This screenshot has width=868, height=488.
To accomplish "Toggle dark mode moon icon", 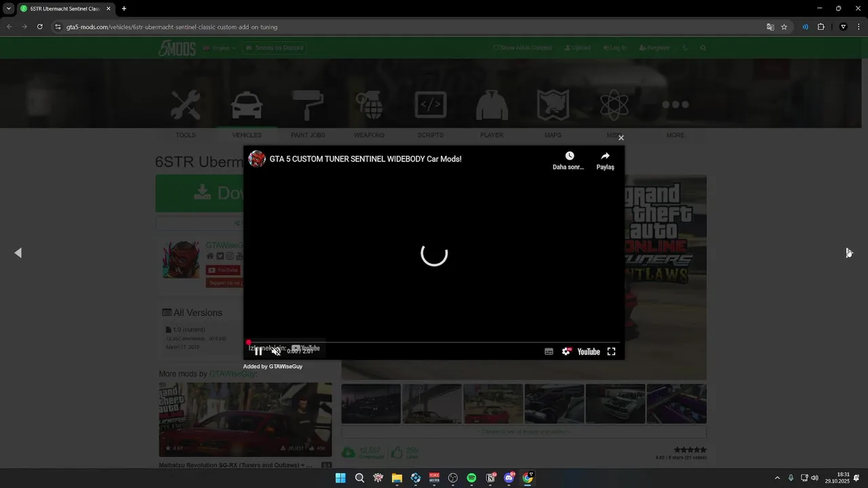I will tap(686, 48).
